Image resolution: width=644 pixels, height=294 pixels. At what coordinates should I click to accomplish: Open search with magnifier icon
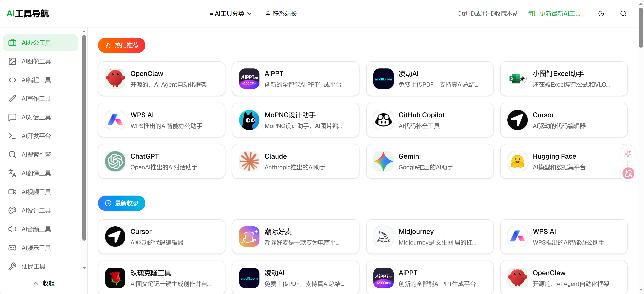coord(623,14)
